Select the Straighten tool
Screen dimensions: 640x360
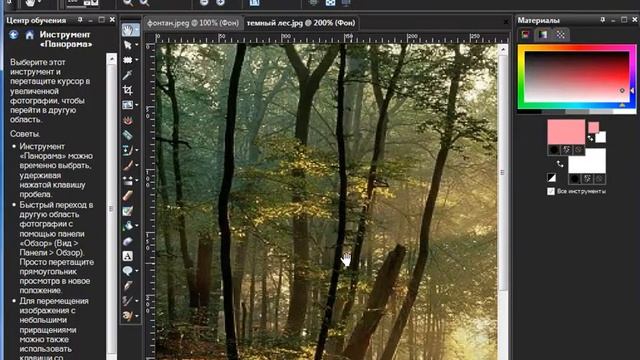[127, 105]
